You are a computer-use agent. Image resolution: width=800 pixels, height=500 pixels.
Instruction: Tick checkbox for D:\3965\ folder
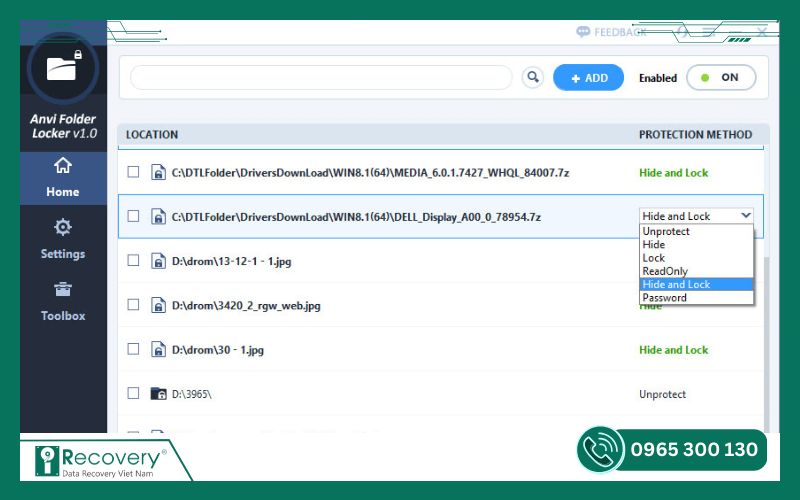coord(133,393)
